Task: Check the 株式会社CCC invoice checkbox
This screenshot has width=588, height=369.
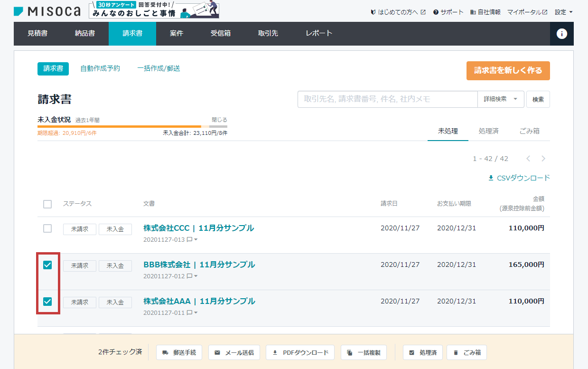Action: (x=47, y=228)
